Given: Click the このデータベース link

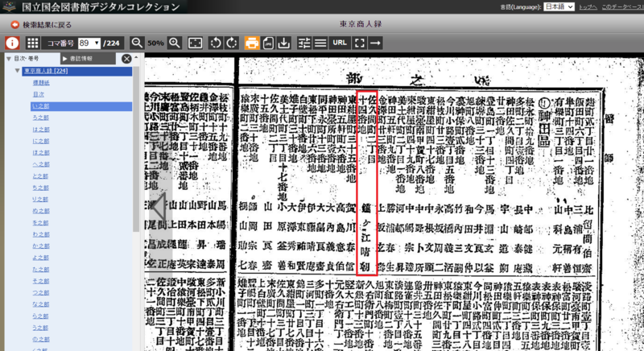Looking at the screenshot, I should coord(622,7).
